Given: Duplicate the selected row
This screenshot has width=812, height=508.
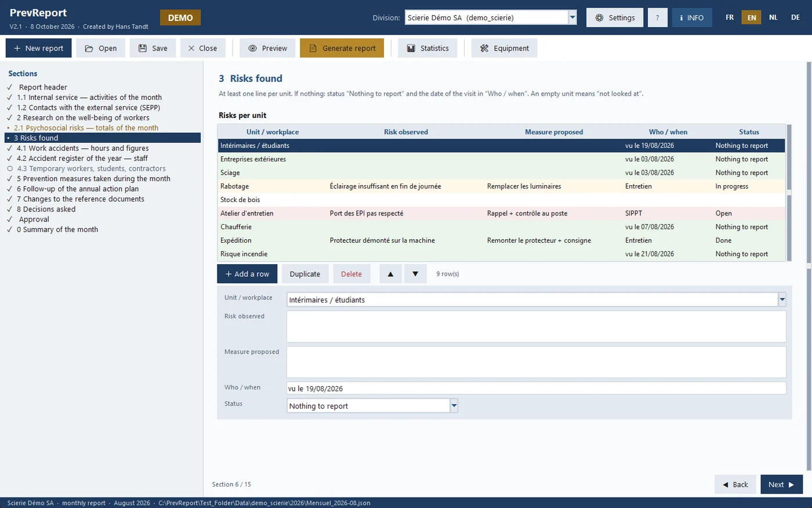Looking at the screenshot, I should point(305,274).
